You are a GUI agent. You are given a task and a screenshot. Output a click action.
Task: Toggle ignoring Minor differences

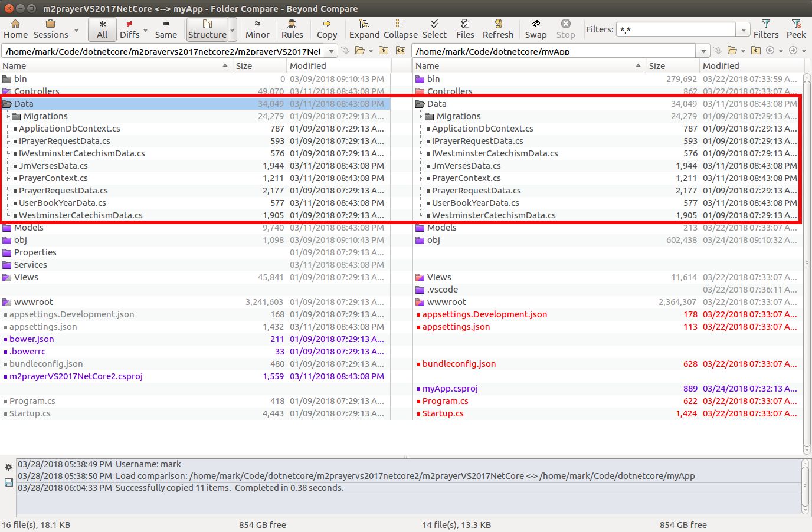pyautogui.click(x=257, y=28)
